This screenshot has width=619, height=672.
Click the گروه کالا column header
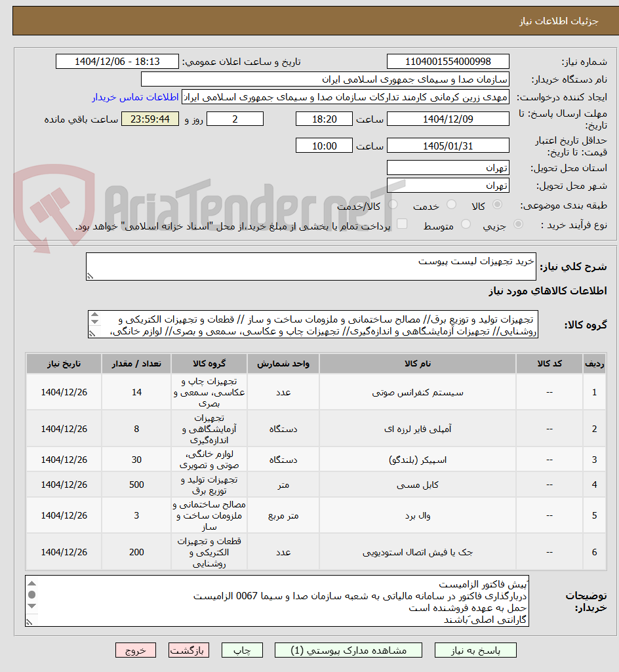tap(209, 364)
